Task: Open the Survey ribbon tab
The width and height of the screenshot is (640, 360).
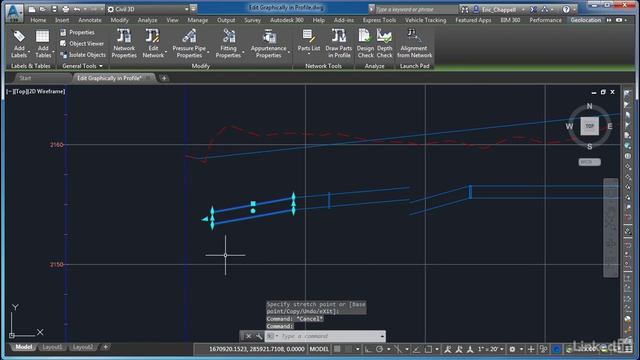Action: click(252, 20)
